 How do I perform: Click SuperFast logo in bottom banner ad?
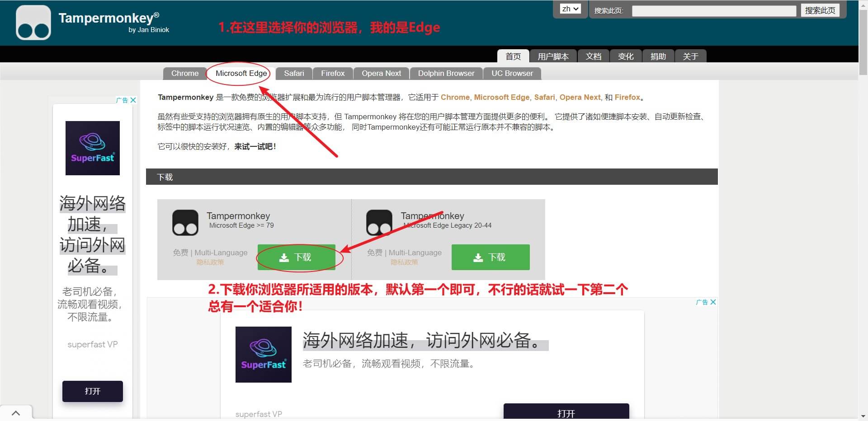(x=264, y=355)
